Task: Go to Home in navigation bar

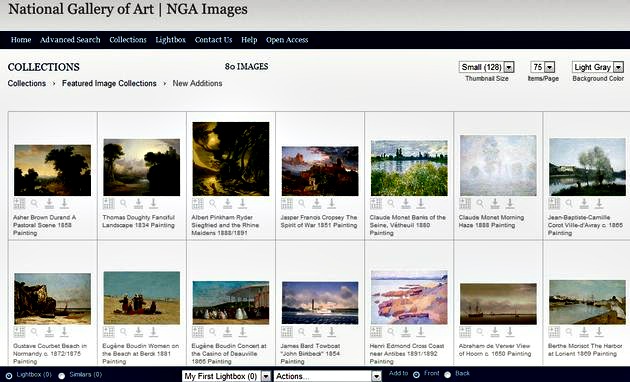Action: pyautogui.click(x=21, y=40)
